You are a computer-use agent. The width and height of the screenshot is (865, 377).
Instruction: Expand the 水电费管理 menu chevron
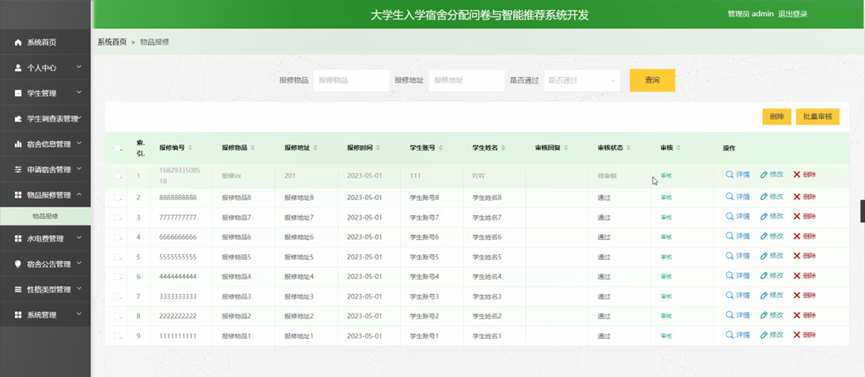(79, 237)
